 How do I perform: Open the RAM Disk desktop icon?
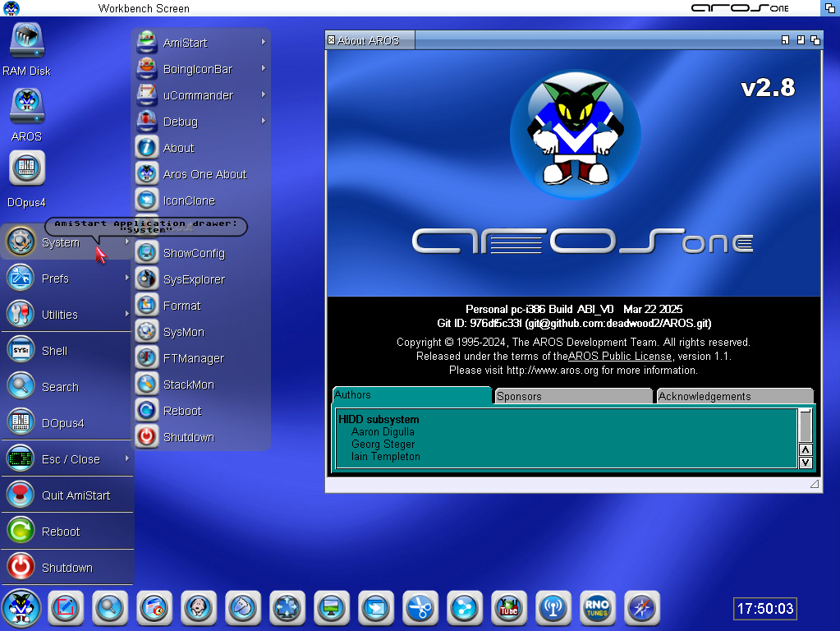26,40
